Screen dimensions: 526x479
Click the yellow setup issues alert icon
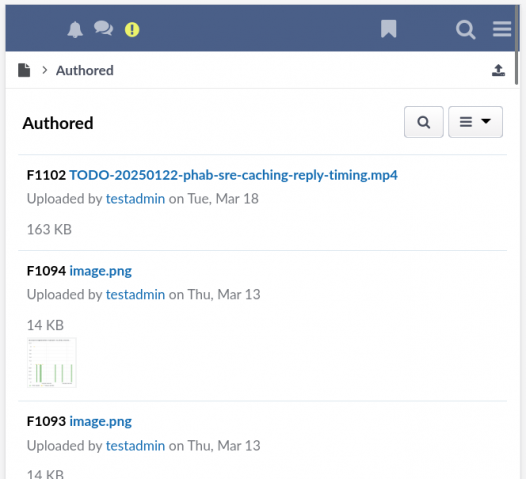click(132, 30)
